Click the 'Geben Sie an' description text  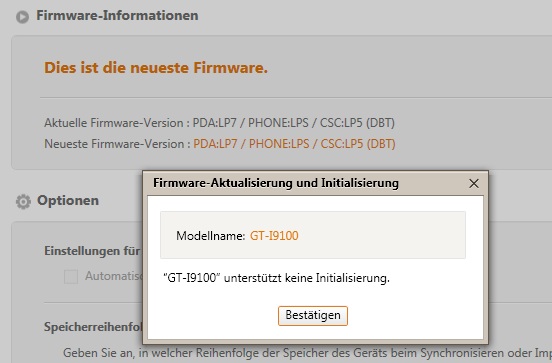click(307, 353)
